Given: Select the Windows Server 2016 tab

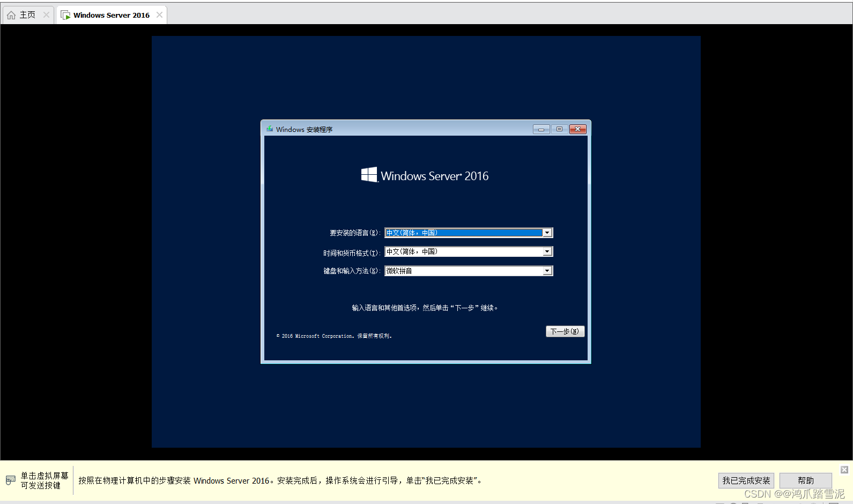Looking at the screenshot, I should (112, 15).
